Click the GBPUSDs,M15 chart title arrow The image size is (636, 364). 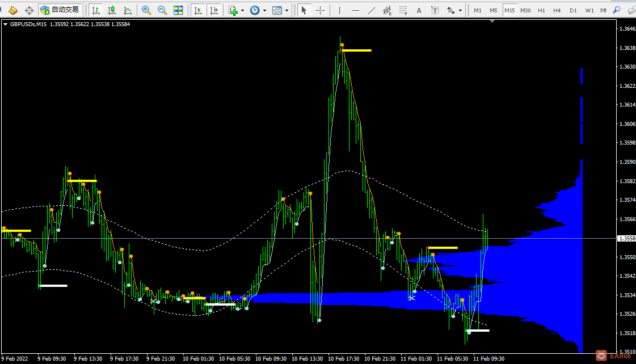point(6,24)
